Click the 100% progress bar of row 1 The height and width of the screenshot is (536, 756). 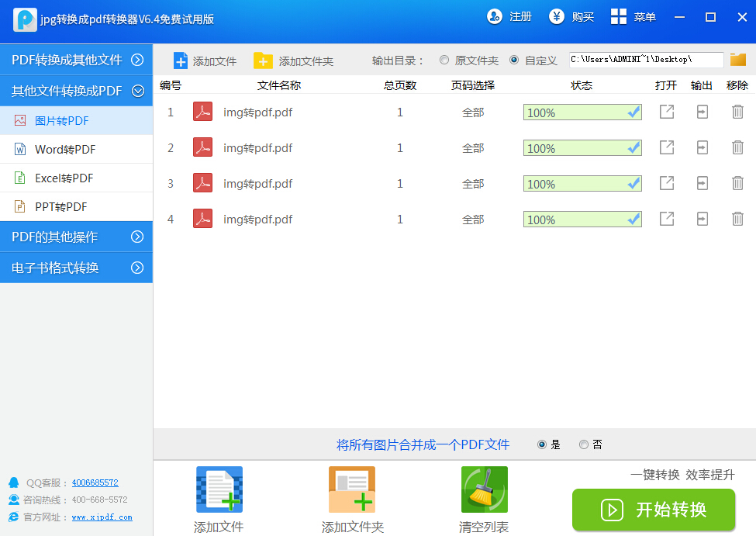582,112
